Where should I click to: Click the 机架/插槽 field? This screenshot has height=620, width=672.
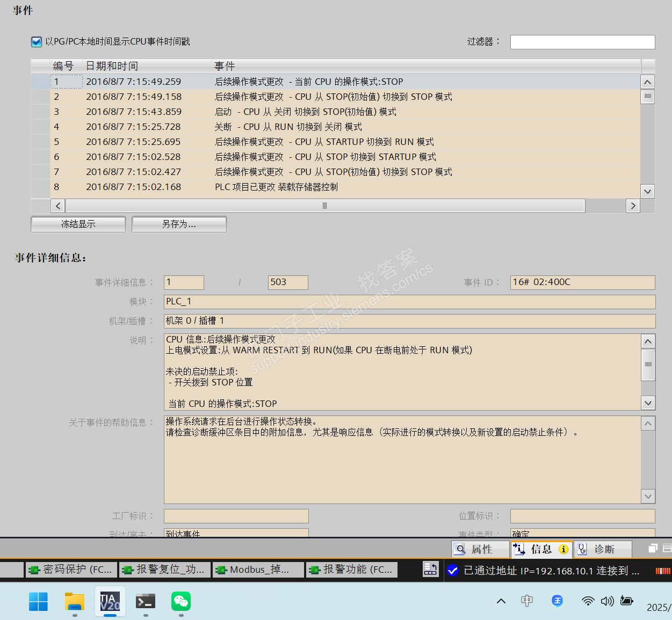(409, 321)
